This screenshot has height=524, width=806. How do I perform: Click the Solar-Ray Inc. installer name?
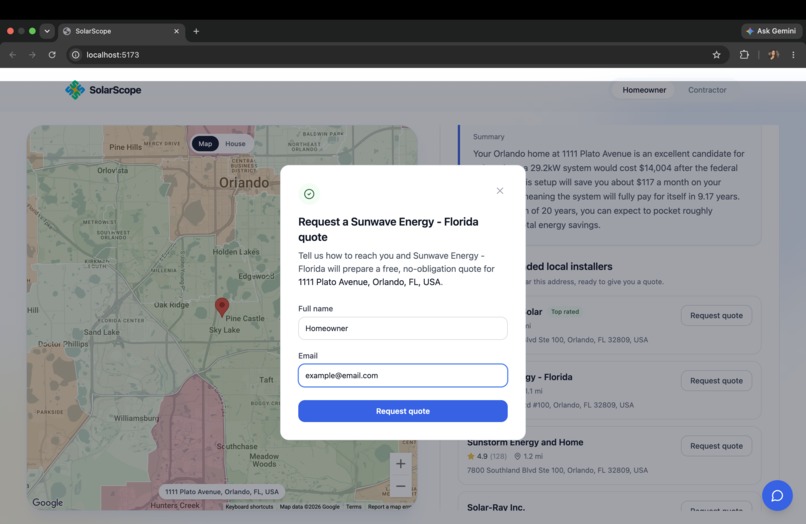pyautogui.click(x=496, y=507)
